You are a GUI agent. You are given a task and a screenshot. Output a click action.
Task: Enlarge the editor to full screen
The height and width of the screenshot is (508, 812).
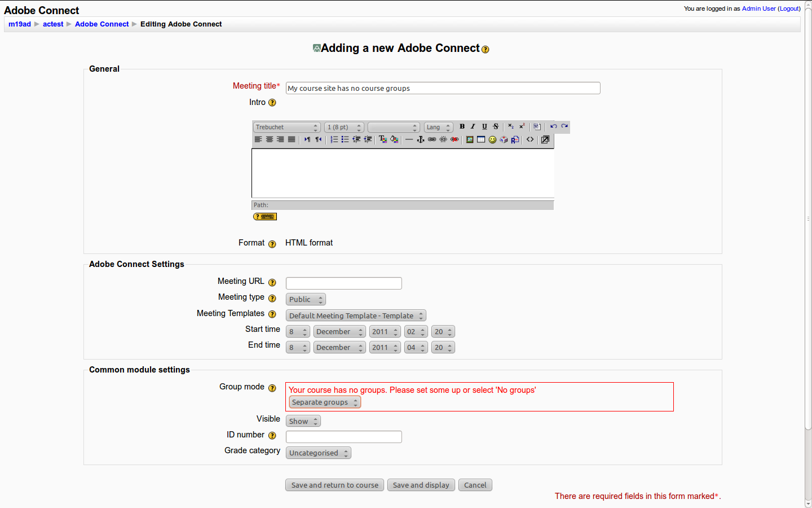point(545,139)
